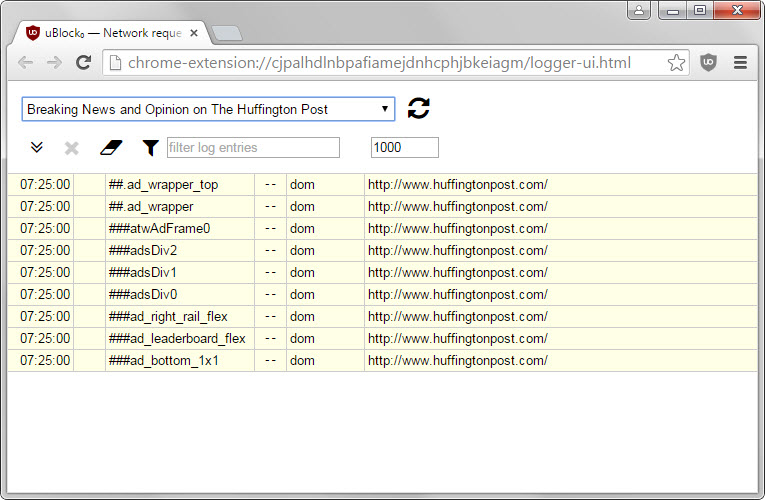The height and width of the screenshot is (500, 765).
Task: Click the URL in the ###adsDiv2 row
Action: click(458, 250)
